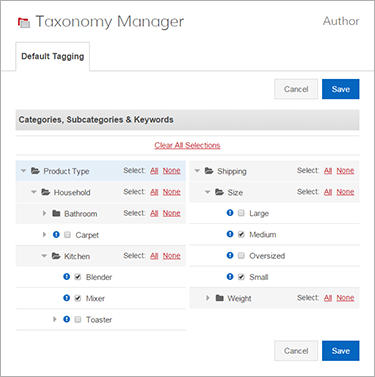Uncheck the Mixer checkbox

click(x=78, y=298)
